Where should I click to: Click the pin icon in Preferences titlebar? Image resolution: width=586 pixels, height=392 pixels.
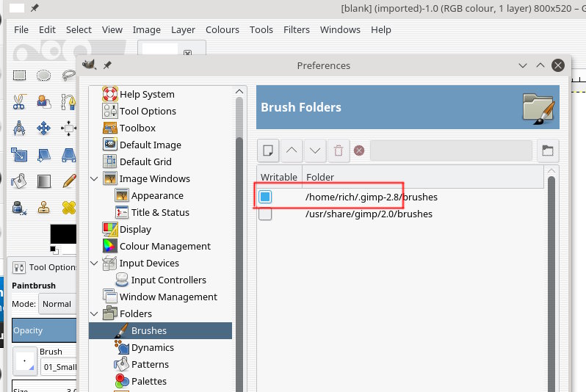coord(107,65)
